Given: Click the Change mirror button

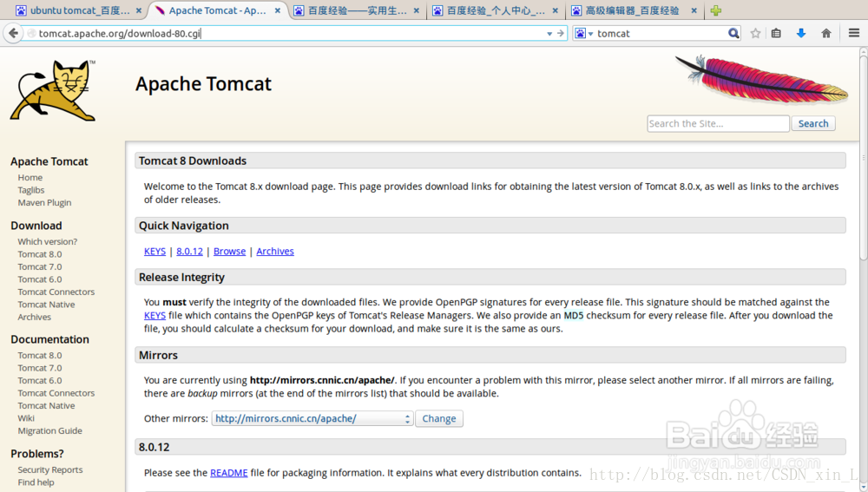Looking at the screenshot, I should [439, 418].
